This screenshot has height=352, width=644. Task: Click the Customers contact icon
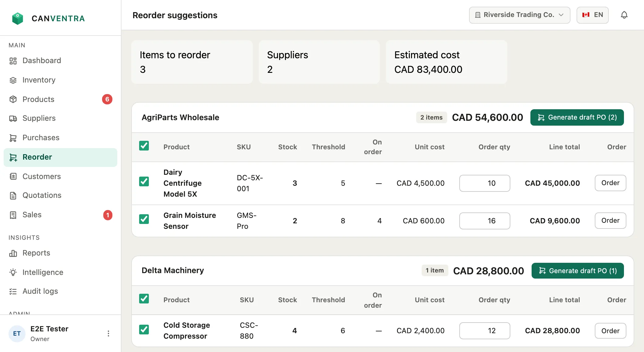[x=13, y=176]
